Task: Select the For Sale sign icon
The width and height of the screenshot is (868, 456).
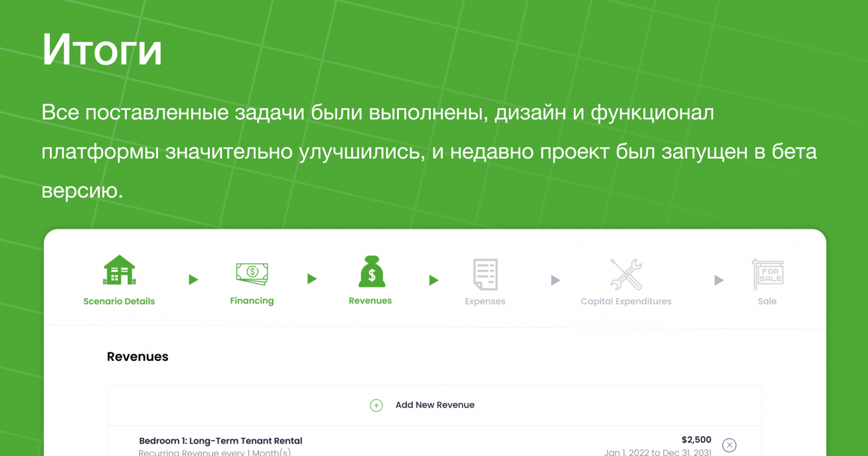Action: pyautogui.click(x=768, y=274)
